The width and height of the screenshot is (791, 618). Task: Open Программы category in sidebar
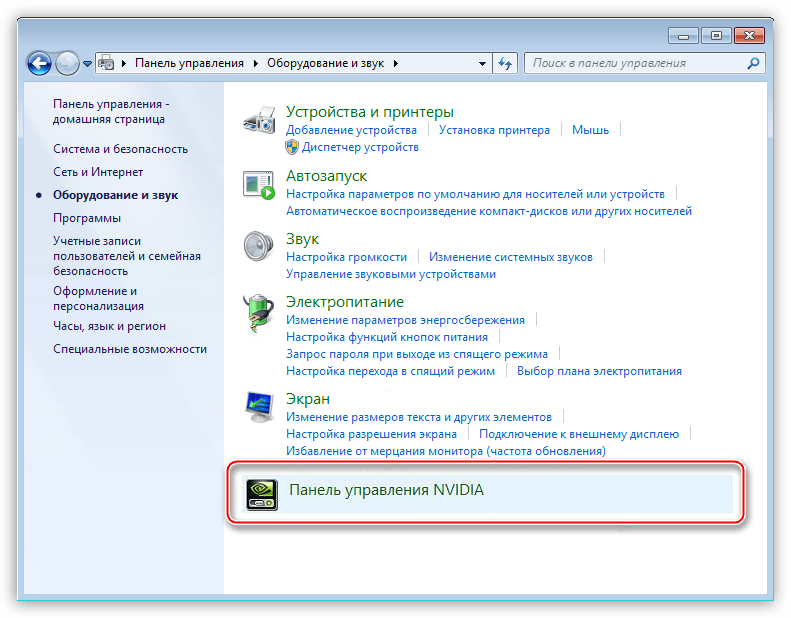87,218
